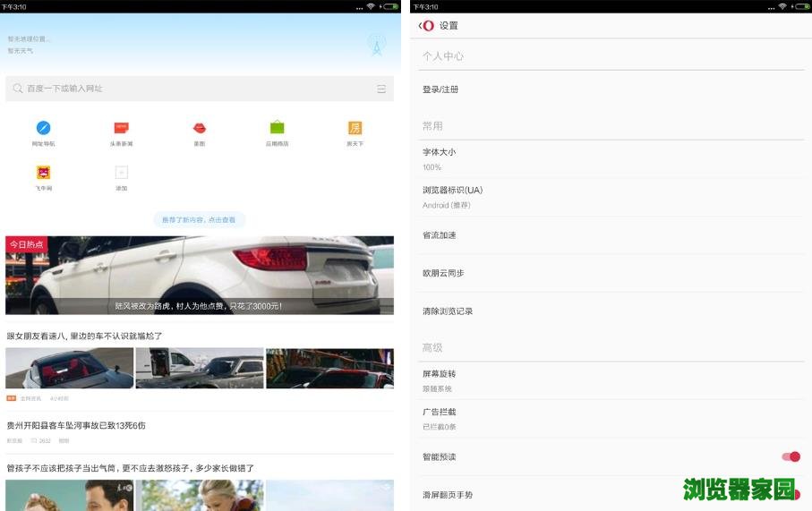Open the green bag 应用商店 shortcut

point(277,128)
